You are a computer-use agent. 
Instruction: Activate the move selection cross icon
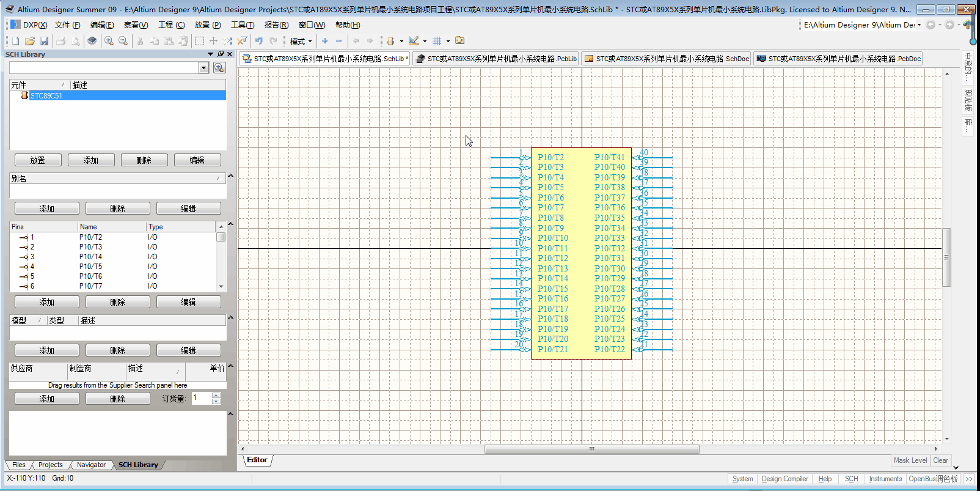(x=213, y=41)
